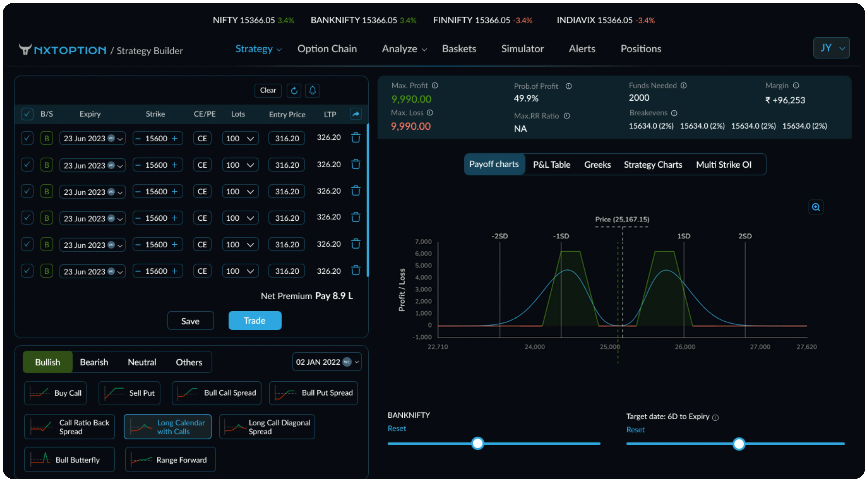Toggle the select-all checkbox in header
The height and width of the screenshot is (483, 868).
(27, 114)
